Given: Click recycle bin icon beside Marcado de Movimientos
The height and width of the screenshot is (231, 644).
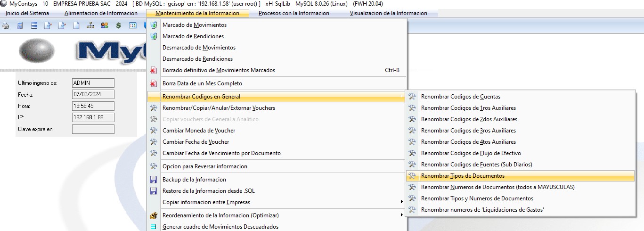Looking at the screenshot, I should pyautogui.click(x=153, y=25).
